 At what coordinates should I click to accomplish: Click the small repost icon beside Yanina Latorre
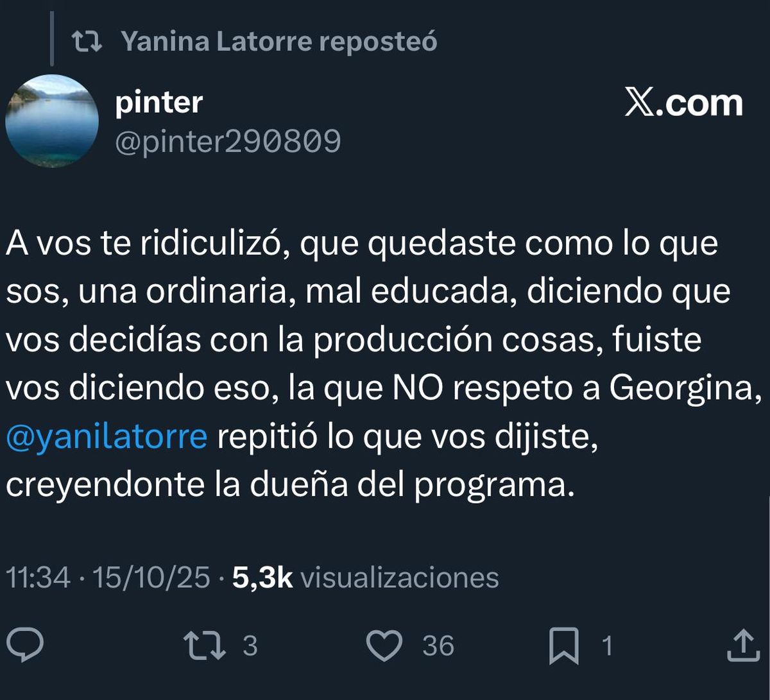[x=87, y=42]
